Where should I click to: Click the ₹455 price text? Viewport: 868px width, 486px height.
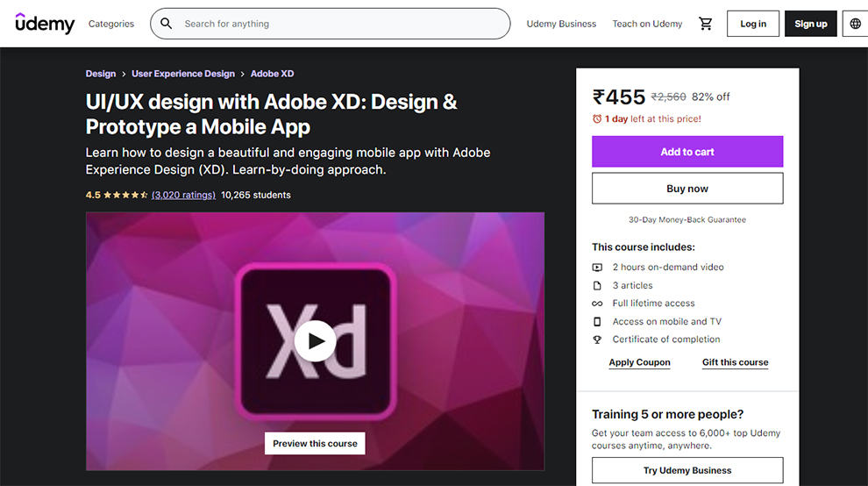(x=619, y=97)
